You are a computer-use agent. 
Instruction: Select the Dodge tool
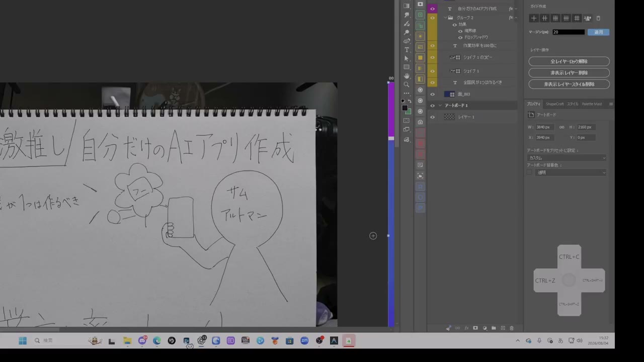407,32
